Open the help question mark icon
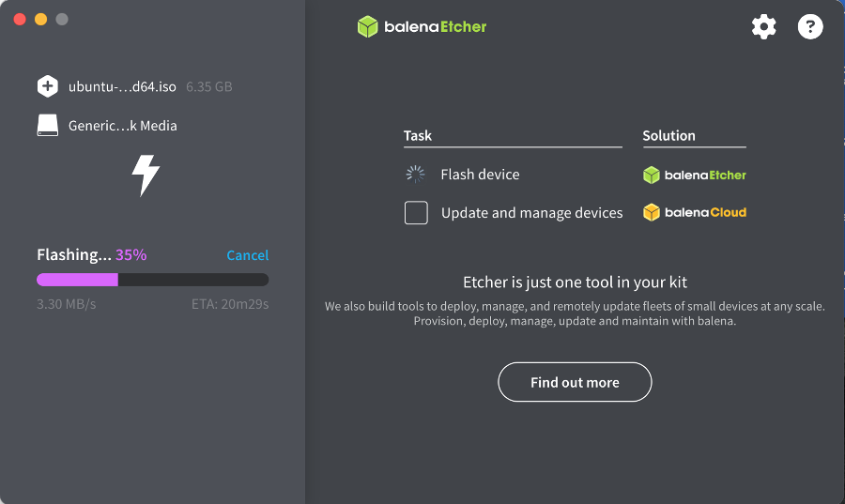This screenshot has width=845, height=504. (x=810, y=26)
